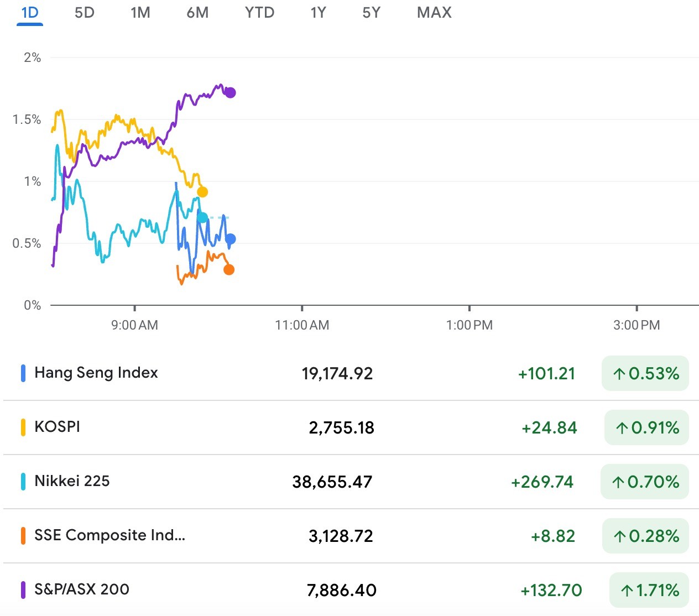Open the KOSPI index row
This screenshot has height=616, width=699.
point(351,427)
